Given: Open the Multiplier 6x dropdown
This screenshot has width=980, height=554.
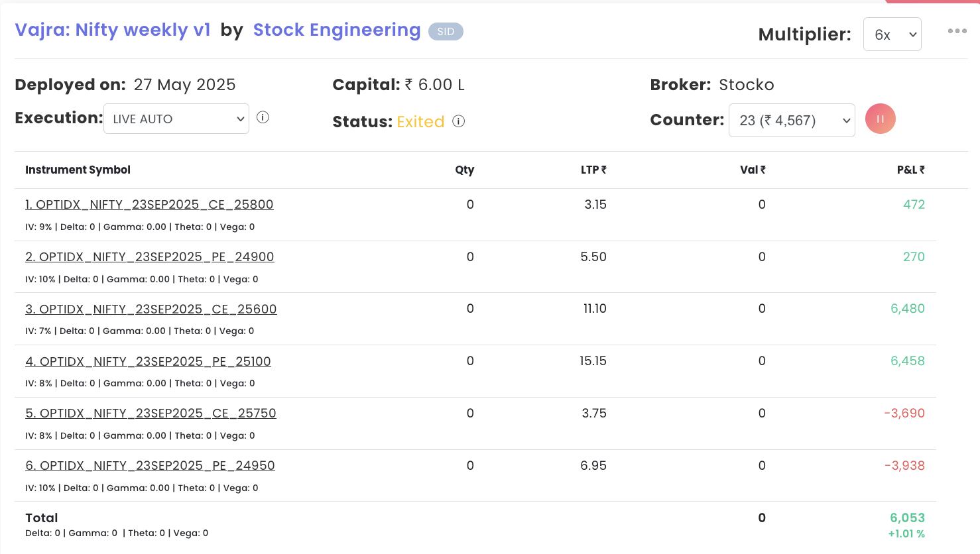Looking at the screenshot, I should click(892, 34).
